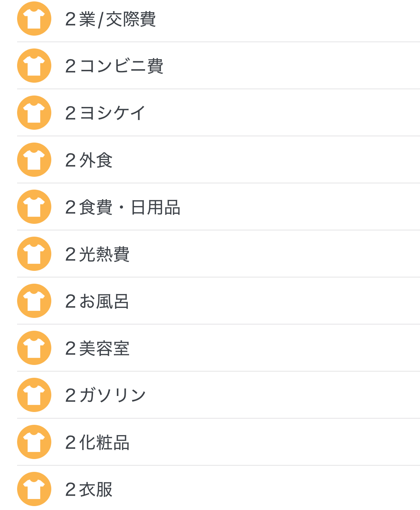420x510 pixels.
Task: Tap the shirt icon beside ２コンビニ費
Action: coord(34,66)
